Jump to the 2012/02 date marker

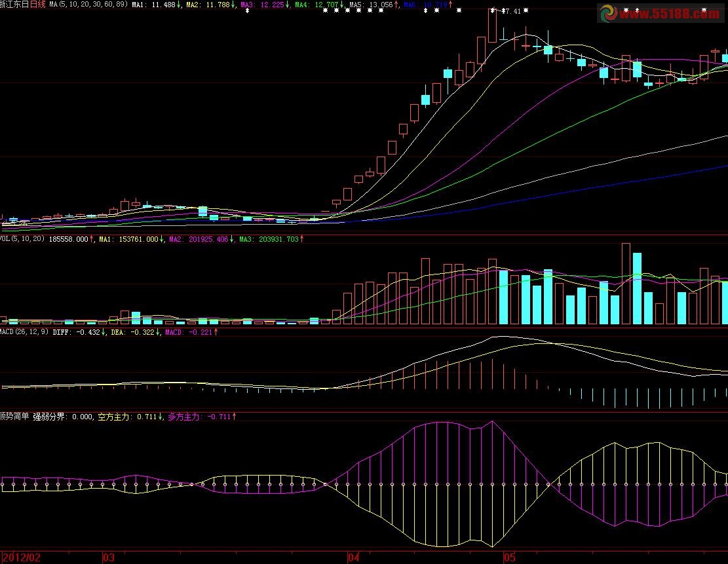coord(22,557)
